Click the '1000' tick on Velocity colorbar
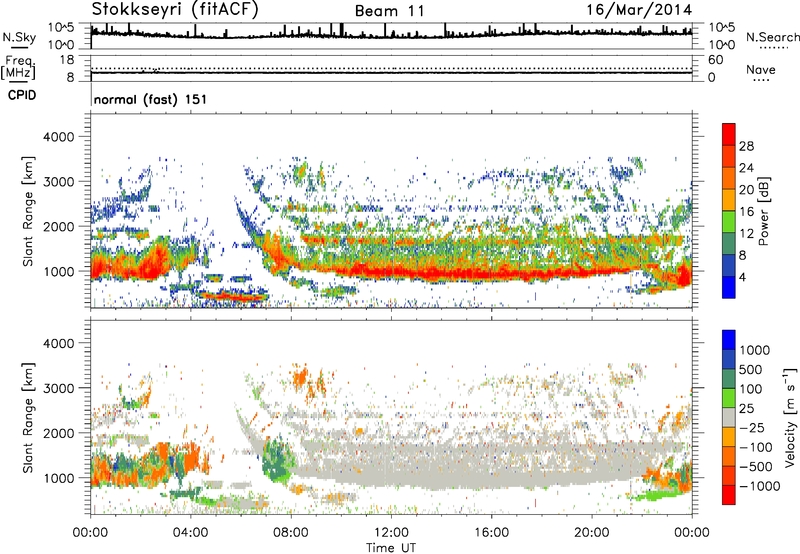The width and height of the screenshot is (800, 554). click(755, 350)
